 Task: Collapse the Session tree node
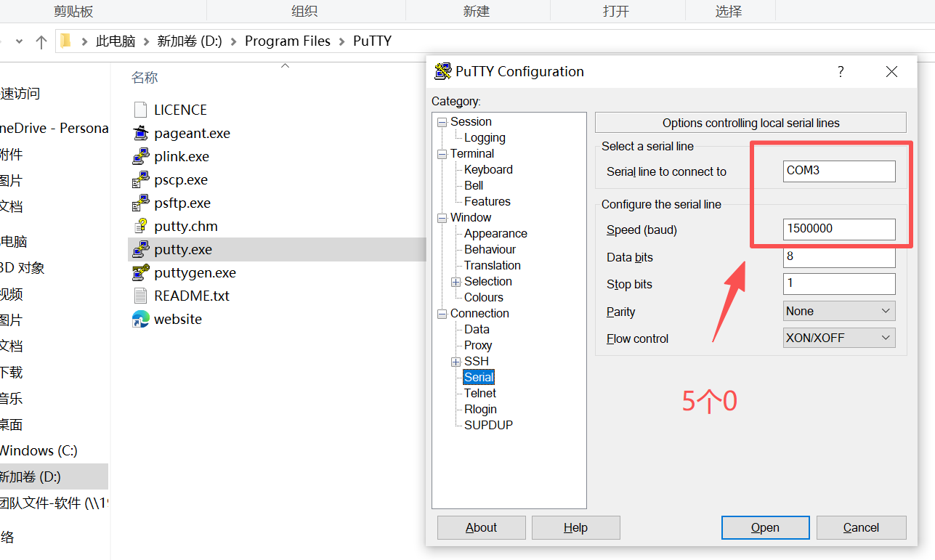442,122
